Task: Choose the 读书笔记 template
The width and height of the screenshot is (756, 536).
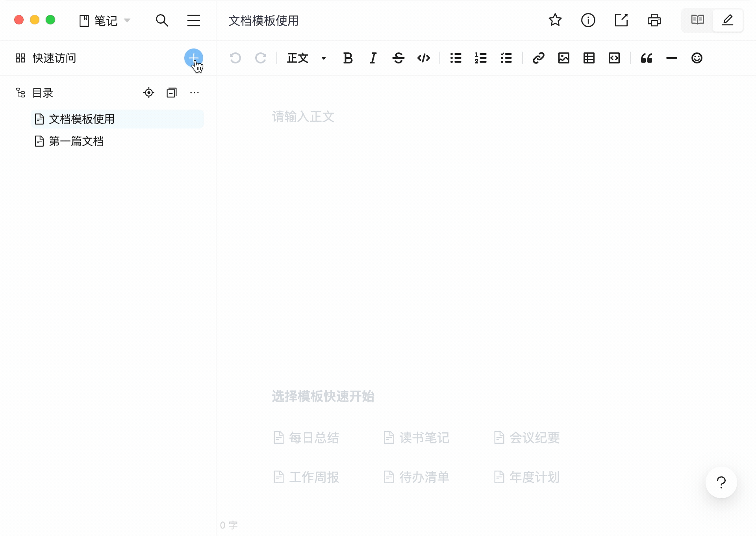Action: coord(417,437)
